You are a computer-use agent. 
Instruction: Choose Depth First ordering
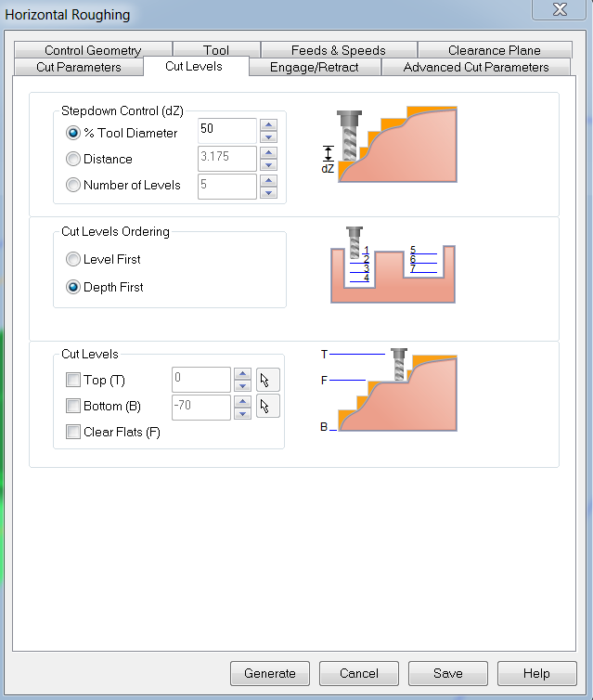pos(72,287)
